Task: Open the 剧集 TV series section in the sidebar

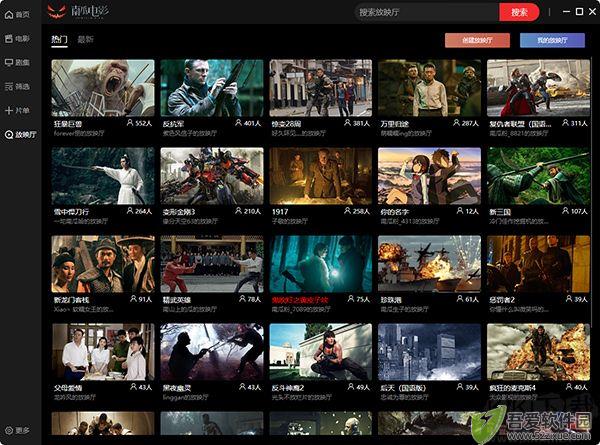Action: 17,62
